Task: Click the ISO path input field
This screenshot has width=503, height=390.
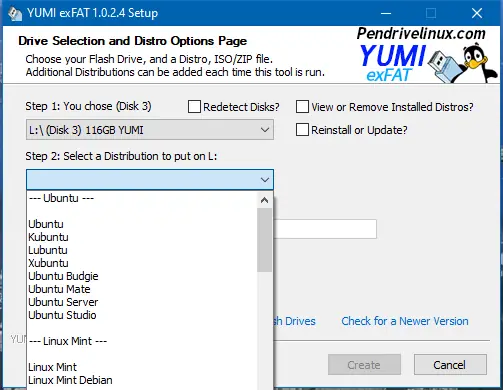Action: click(x=325, y=229)
